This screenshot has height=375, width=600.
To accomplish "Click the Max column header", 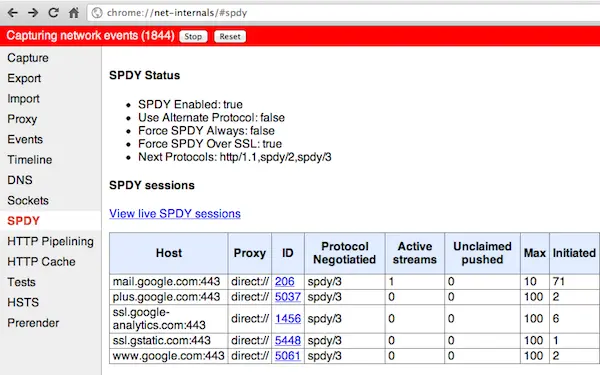I will [x=535, y=253].
